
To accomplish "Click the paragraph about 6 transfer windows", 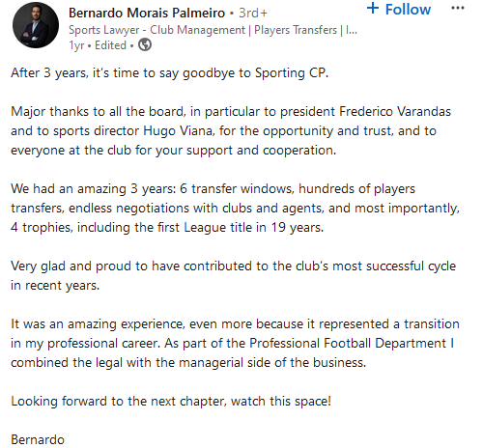I will click(235, 208).
